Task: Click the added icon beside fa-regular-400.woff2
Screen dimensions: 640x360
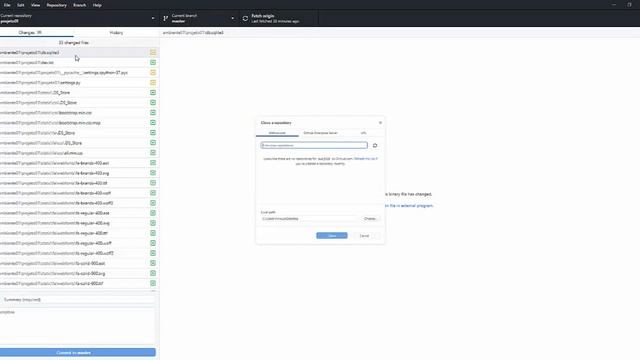Action: coord(153,253)
